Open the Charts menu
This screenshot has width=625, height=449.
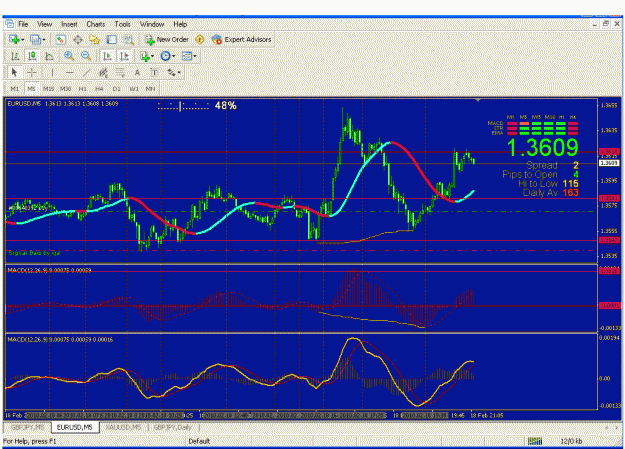click(x=96, y=24)
